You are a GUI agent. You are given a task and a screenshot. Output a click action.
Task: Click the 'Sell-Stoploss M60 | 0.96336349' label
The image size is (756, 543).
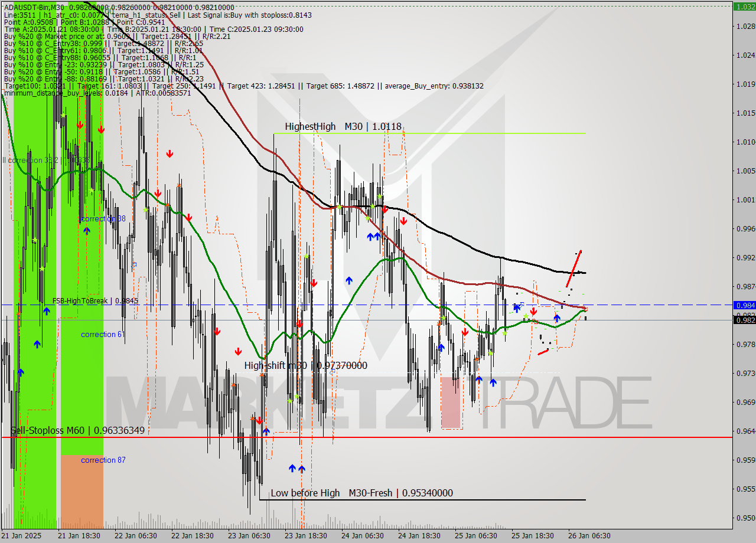pos(78,430)
